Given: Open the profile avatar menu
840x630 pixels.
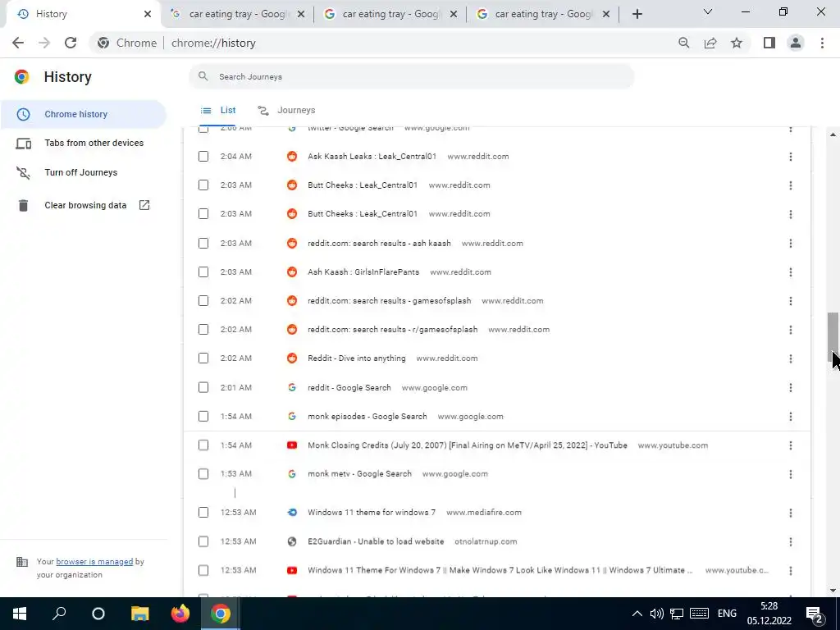Looking at the screenshot, I should click(x=796, y=43).
